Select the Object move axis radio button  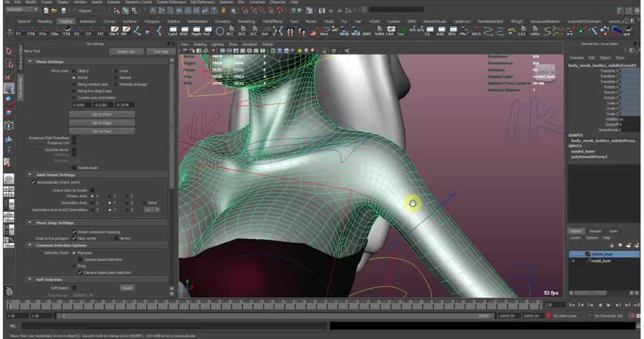73,71
